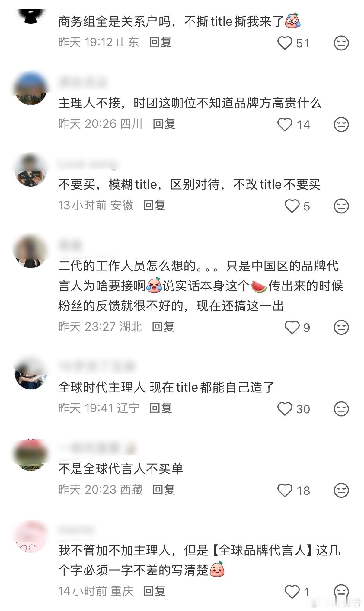Tap dislike face icon on 湖北 comment
The height and width of the screenshot is (611, 364).
pyautogui.click(x=341, y=328)
